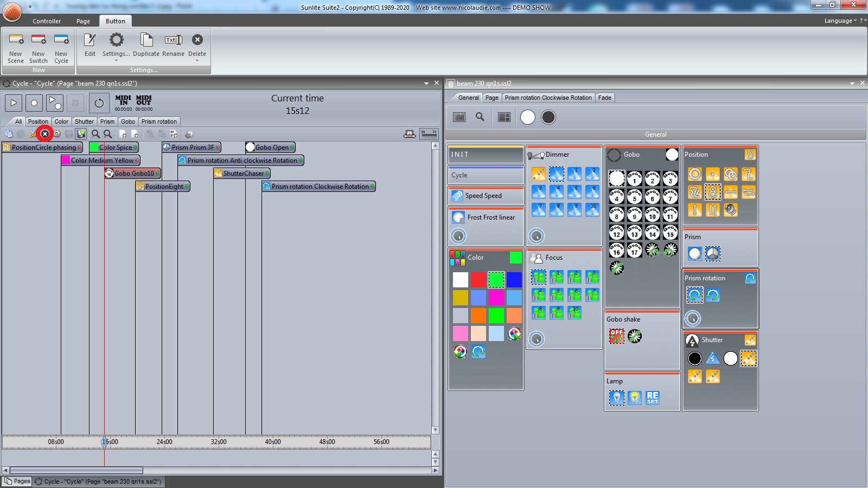This screenshot has width=868, height=488.
Task: Toggle the black circle button in beam toolbar
Action: click(548, 117)
